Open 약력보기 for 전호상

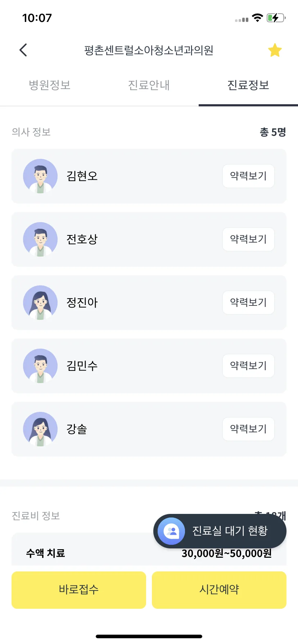click(248, 239)
